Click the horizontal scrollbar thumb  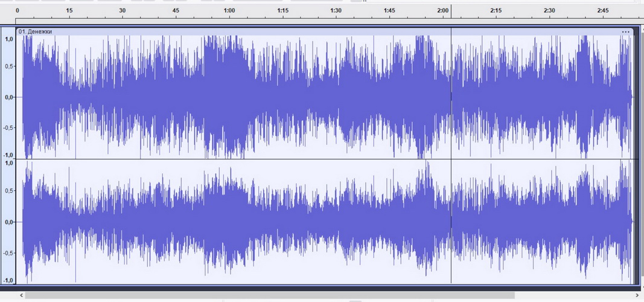point(270,295)
